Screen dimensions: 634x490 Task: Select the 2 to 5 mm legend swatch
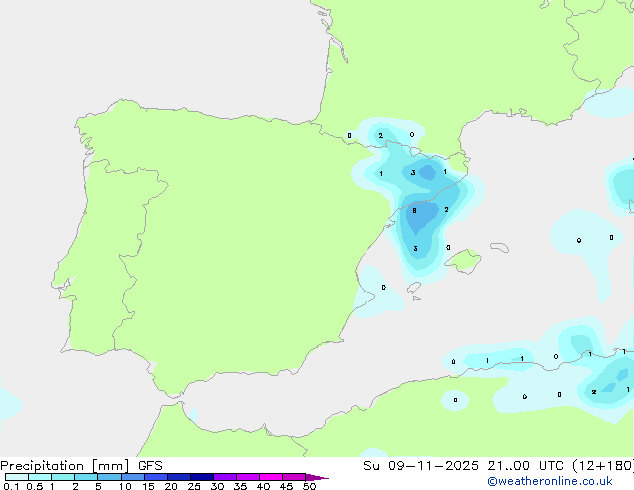(86, 477)
